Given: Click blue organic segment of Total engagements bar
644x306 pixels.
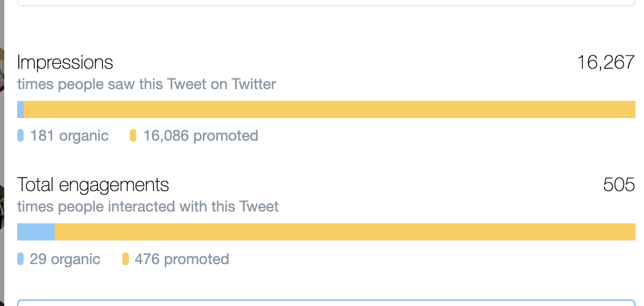Looking at the screenshot, I should point(36,232).
